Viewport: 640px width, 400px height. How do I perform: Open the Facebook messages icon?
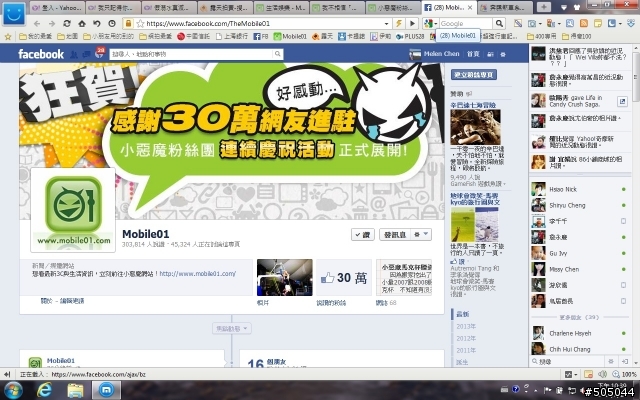86,54
